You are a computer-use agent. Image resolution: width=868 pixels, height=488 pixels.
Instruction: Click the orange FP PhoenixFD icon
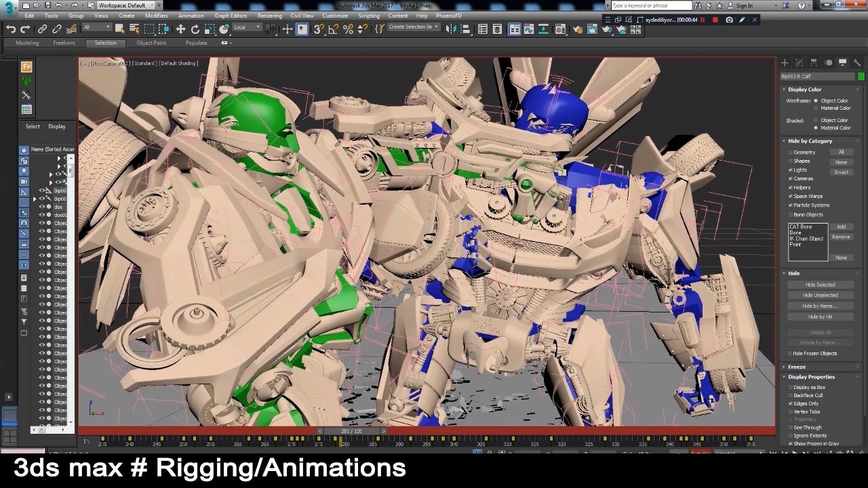point(26,66)
